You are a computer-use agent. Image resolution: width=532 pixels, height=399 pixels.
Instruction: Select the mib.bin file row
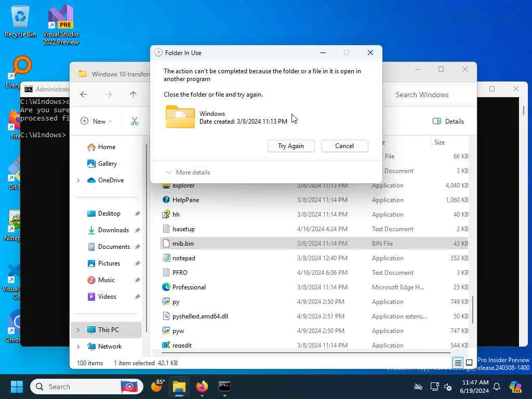click(x=314, y=244)
